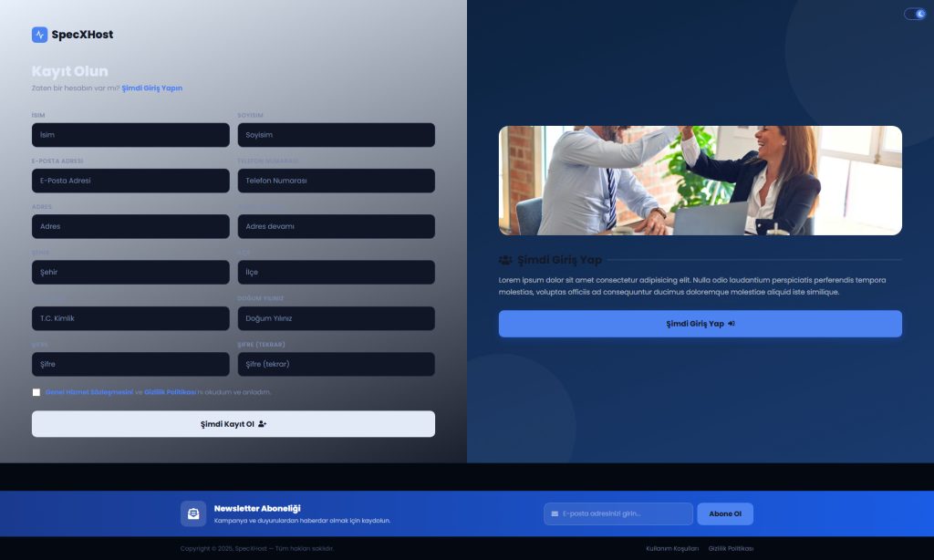Focus the Soyisim input field

336,135
